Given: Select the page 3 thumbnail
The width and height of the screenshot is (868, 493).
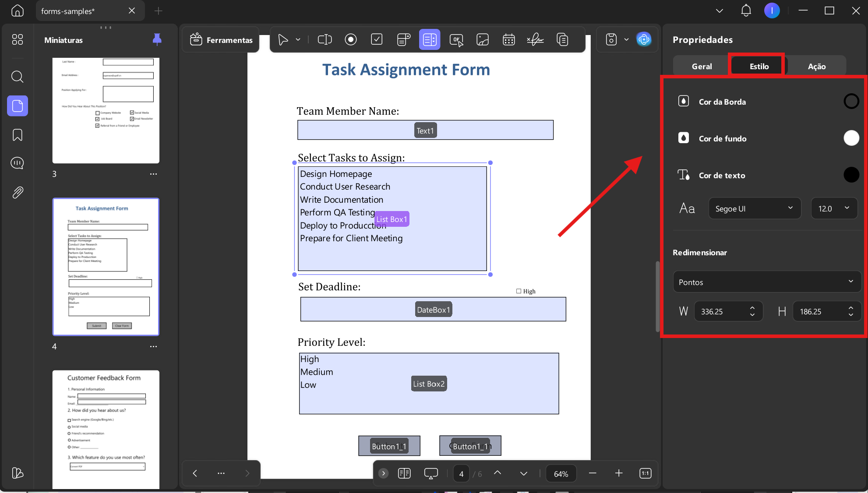Looking at the screenshot, I should (106, 110).
